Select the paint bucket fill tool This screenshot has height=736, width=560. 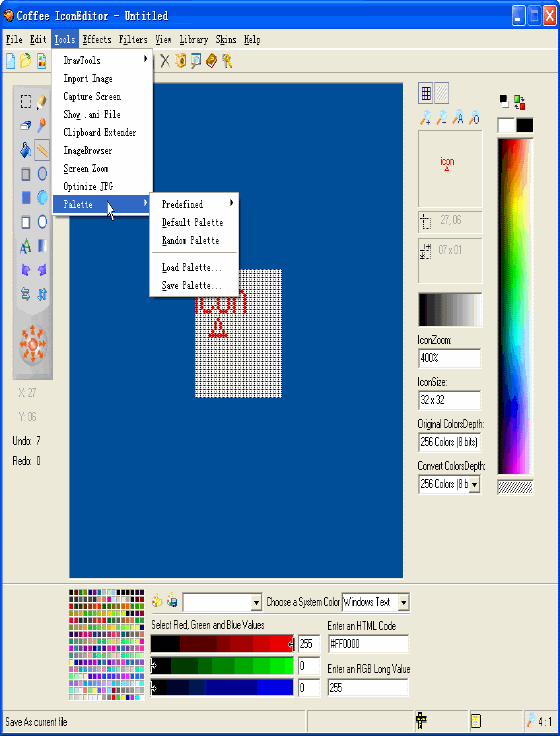26,150
